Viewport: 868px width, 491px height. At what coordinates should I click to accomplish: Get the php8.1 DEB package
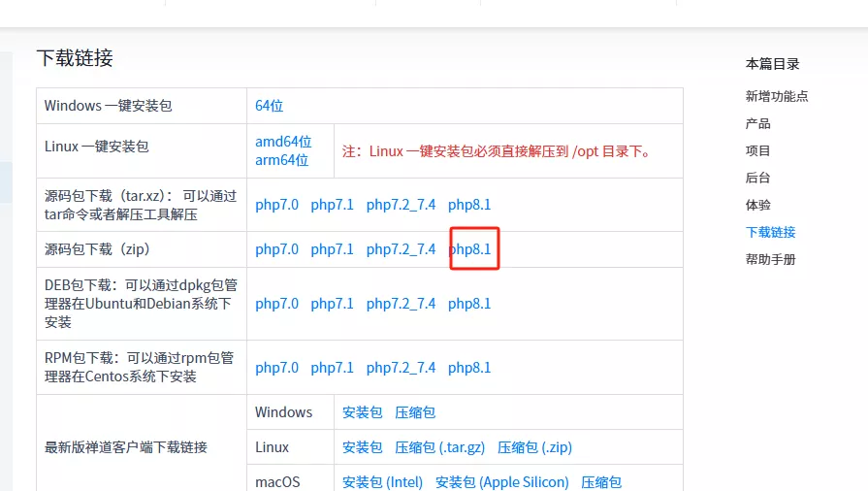(469, 304)
